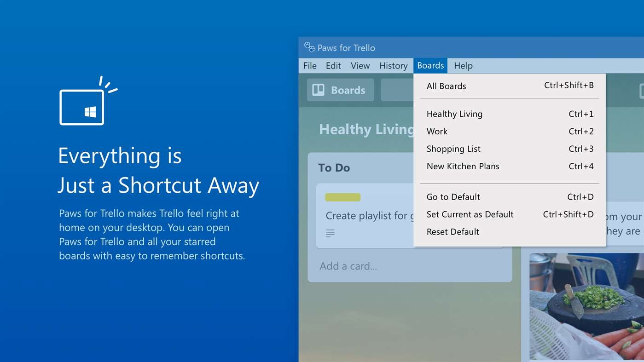Close the open Boards menu in the menu bar

click(430, 66)
